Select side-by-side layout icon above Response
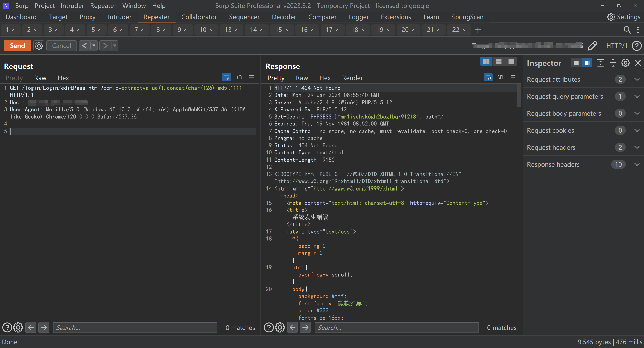Viewport: 644px width, 348px height. pyautogui.click(x=486, y=61)
